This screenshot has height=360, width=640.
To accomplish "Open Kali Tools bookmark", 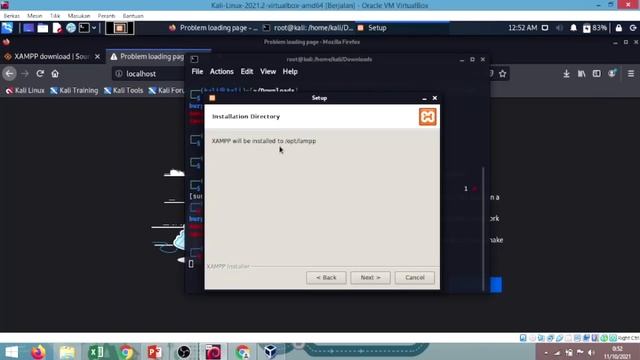I will click(123, 91).
